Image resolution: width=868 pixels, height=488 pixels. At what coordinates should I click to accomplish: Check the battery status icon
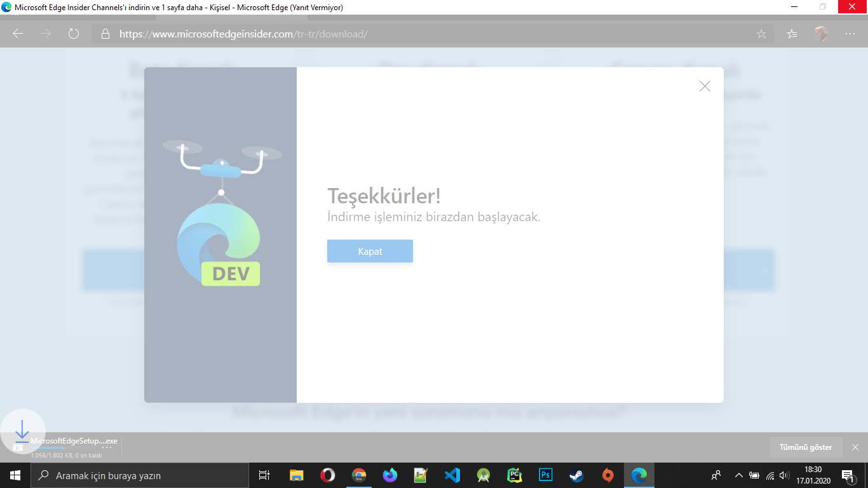pos(754,475)
